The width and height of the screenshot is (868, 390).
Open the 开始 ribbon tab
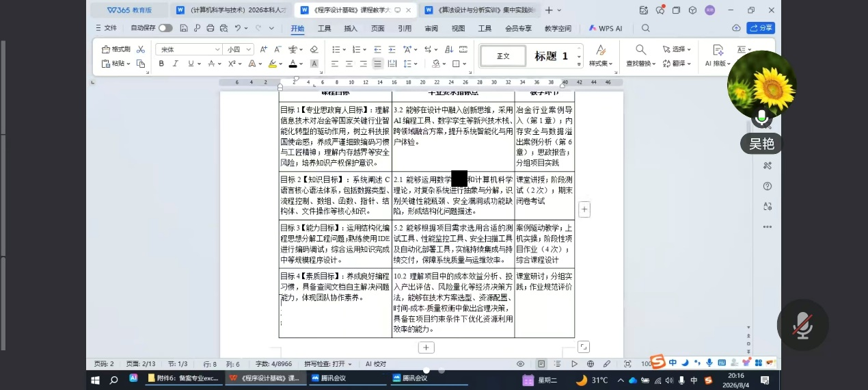click(297, 29)
